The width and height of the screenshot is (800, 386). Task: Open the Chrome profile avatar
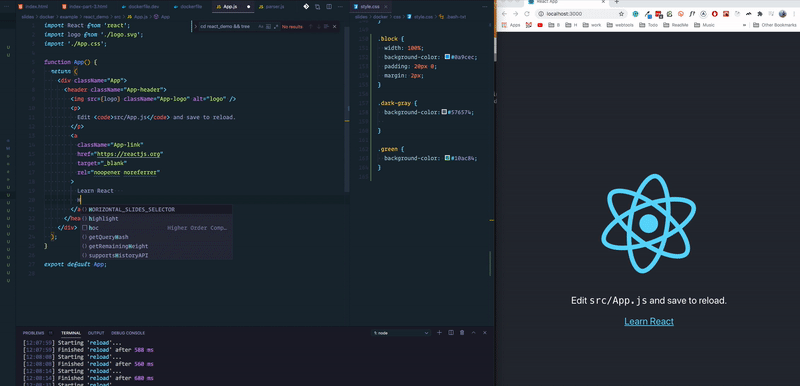[x=783, y=14]
